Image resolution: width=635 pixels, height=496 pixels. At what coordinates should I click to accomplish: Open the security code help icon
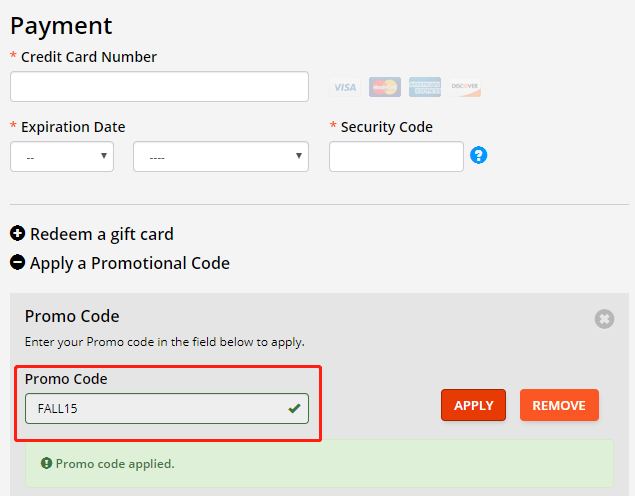coord(478,155)
